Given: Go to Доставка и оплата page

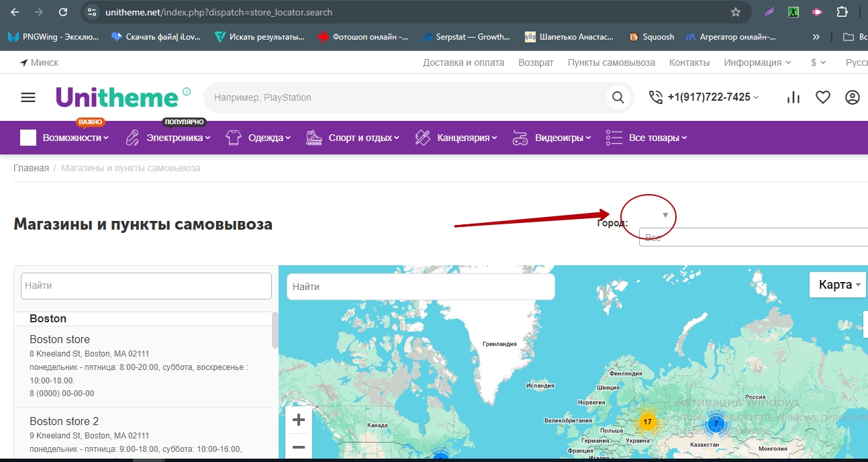Looking at the screenshot, I should point(463,62).
